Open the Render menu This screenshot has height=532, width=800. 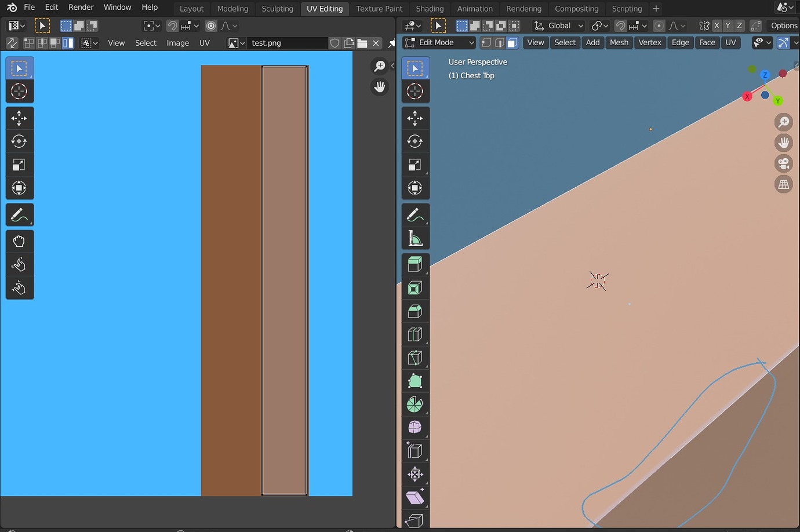pos(81,7)
